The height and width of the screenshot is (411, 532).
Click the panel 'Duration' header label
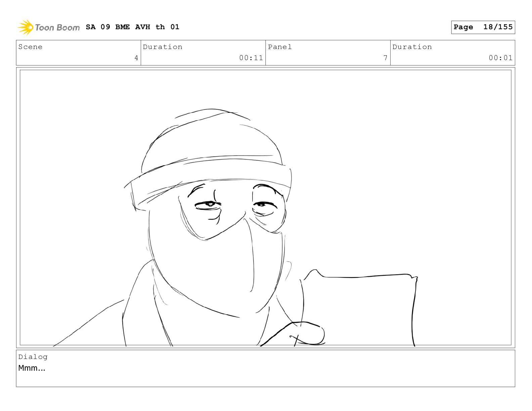pyautogui.click(x=412, y=47)
